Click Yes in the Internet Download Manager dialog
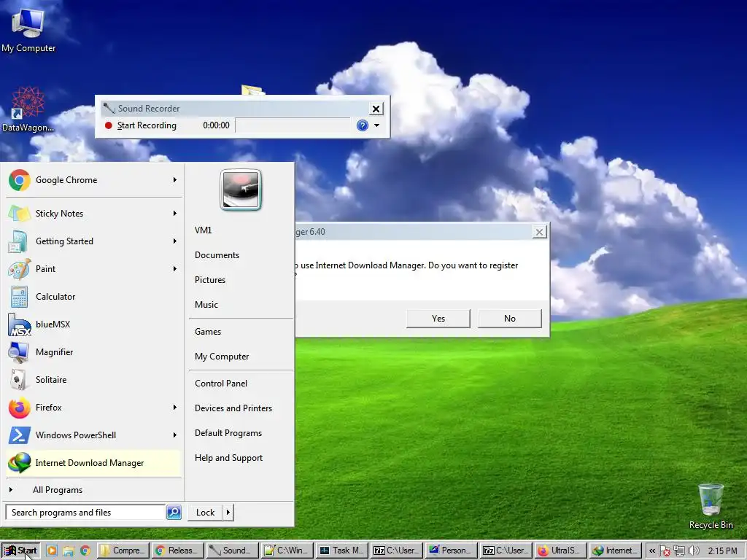Screen dimensions: 747x560 click(x=438, y=319)
